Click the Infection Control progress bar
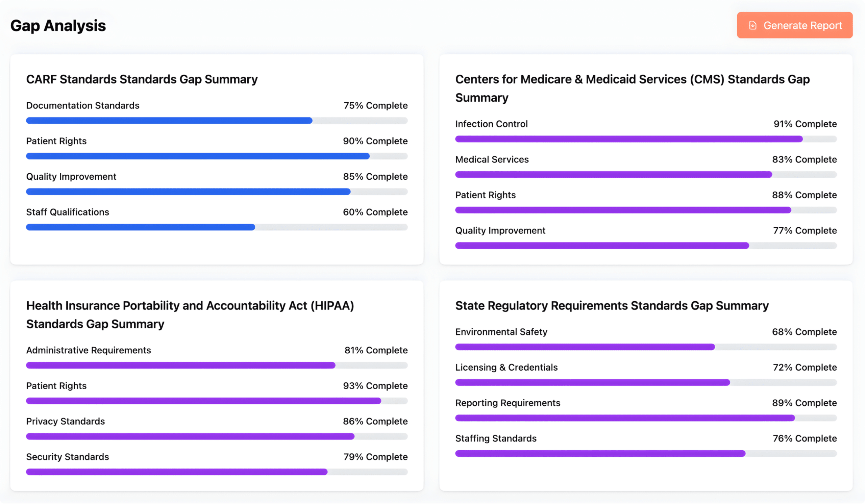The width and height of the screenshot is (865, 504). click(646, 139)
